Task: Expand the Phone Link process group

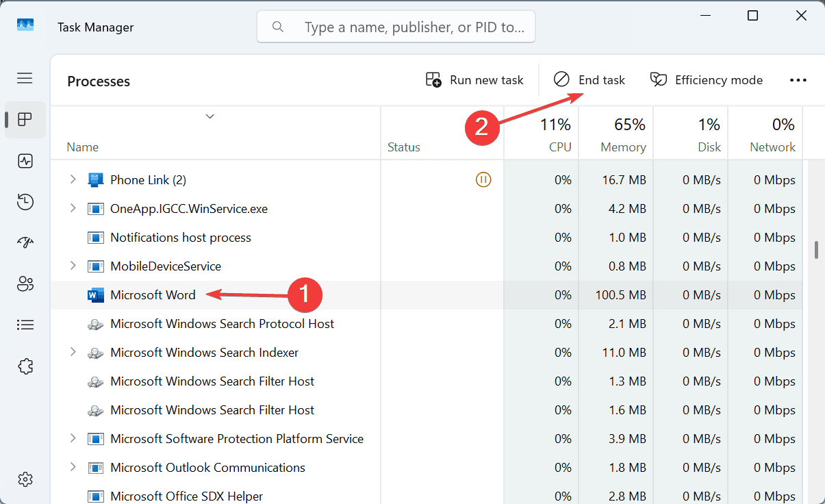Action: [73, 179]
